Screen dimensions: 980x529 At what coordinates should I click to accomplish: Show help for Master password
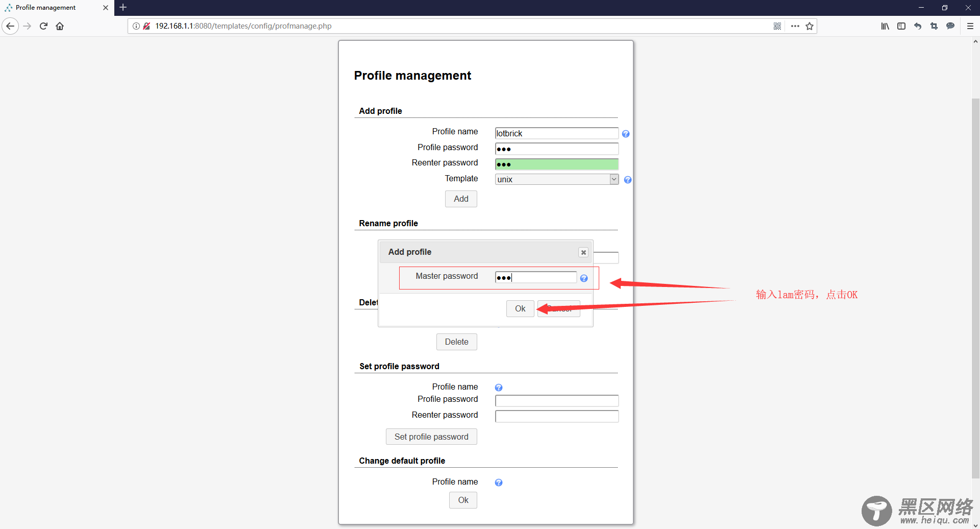[584, 278]
